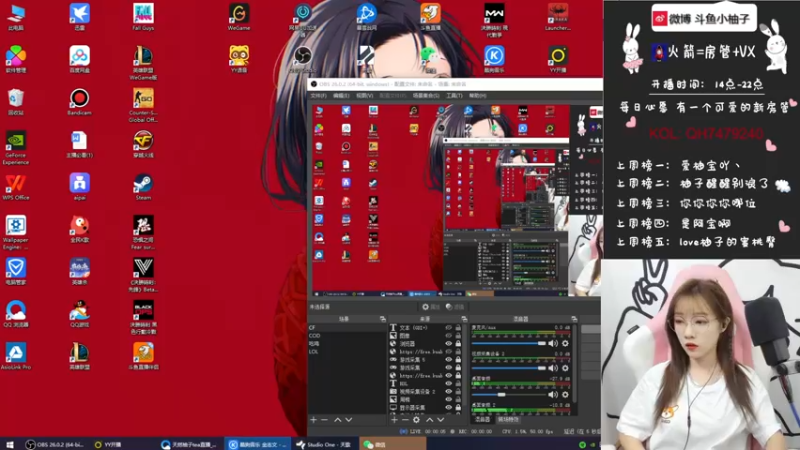
Task: Open the WeGame desktop shortcut
Action: coord(239,17)
